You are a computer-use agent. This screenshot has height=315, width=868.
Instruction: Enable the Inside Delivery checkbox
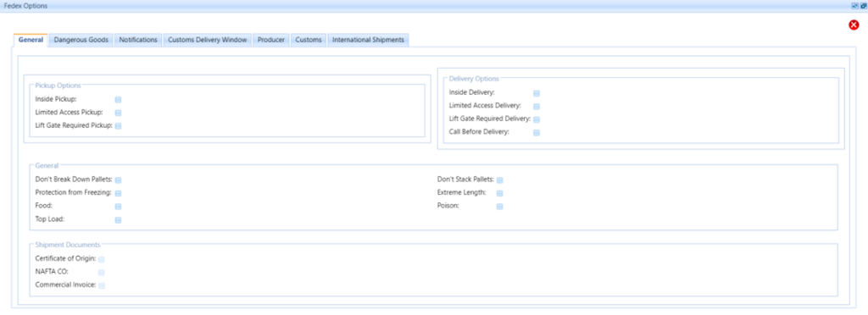click(537, 93)
